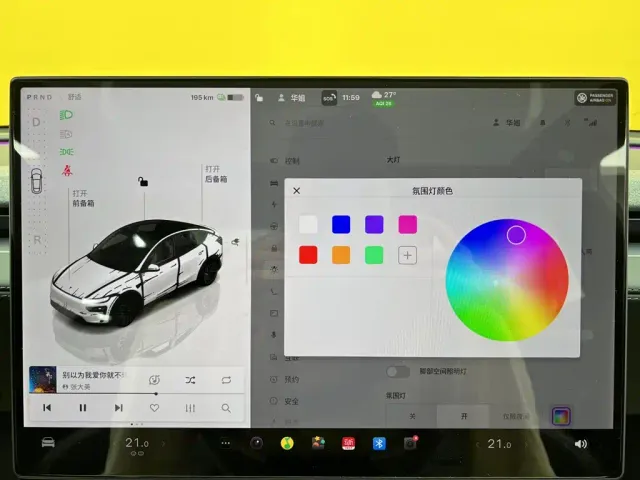Select the purple color swatch
Screen dimensions: 640x480
point(374,224)
